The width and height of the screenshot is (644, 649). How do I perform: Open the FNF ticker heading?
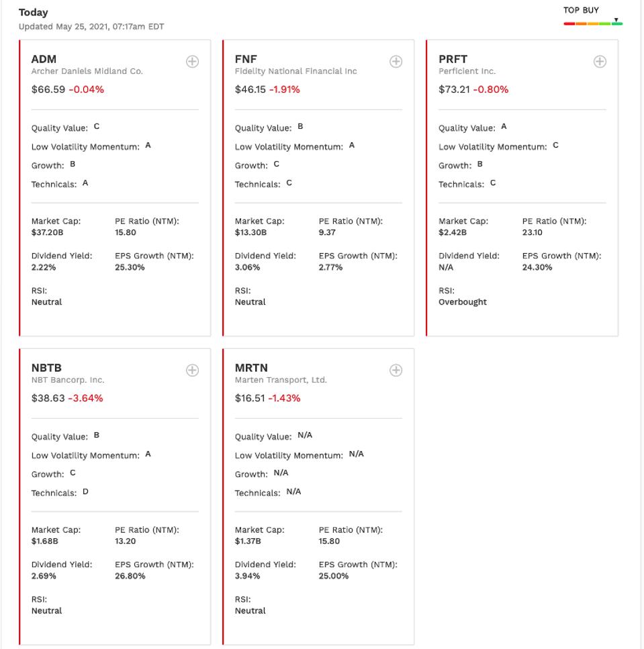[246, 59]
